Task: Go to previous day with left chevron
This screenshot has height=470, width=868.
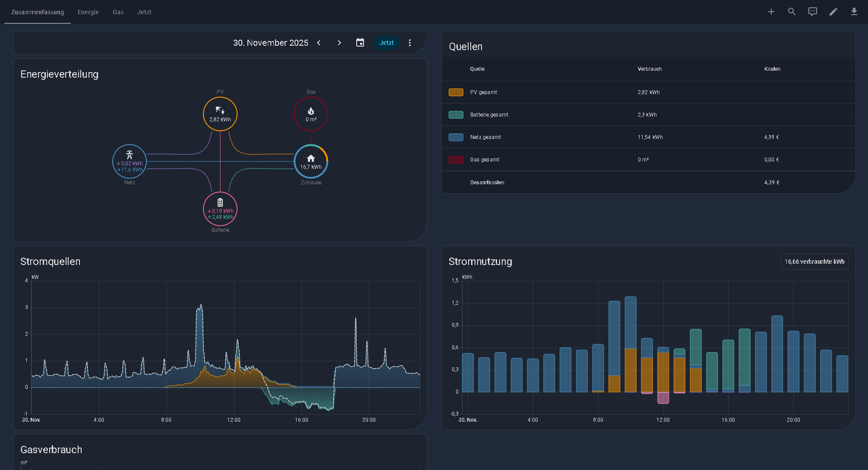Action: pos(319,43)
